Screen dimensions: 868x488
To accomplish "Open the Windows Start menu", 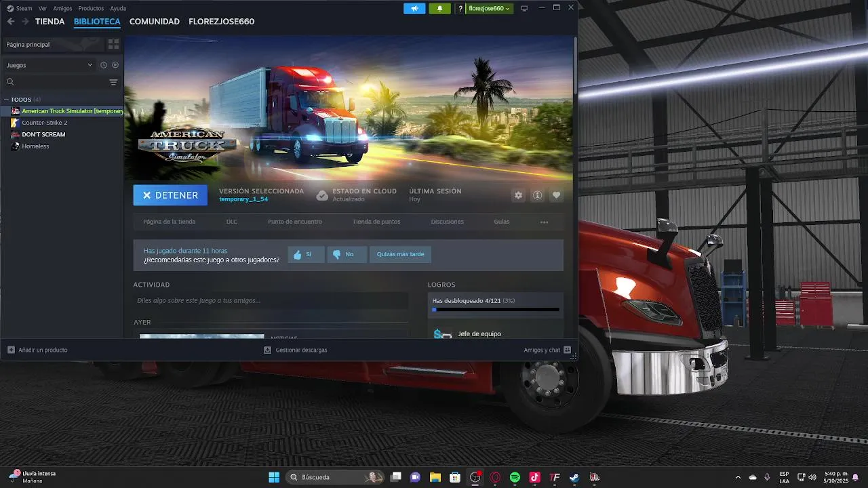I will [x=274, y=477].
